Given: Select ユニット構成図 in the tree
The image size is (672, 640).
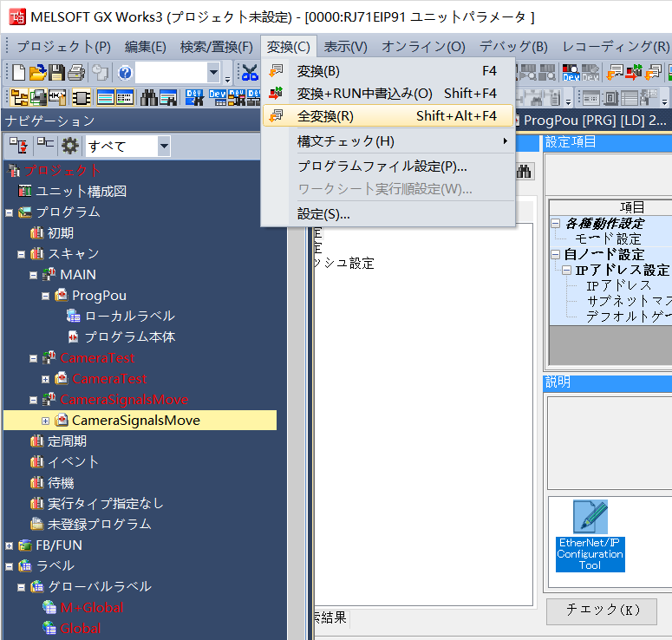Looking at the screenshot, I should coord(81,191).
